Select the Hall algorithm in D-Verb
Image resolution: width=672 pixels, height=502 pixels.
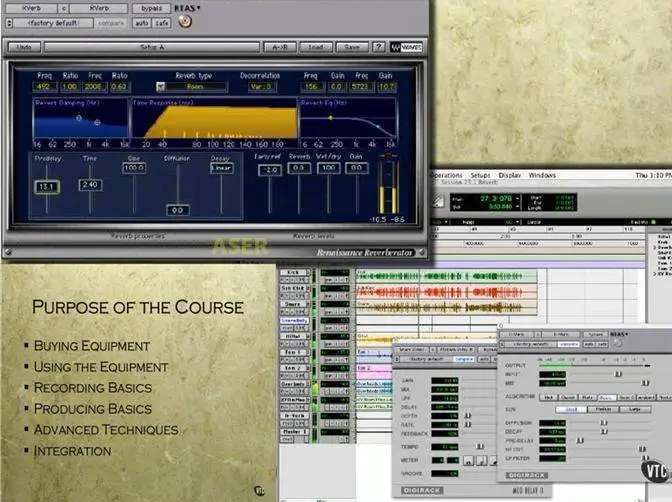[548, 397]
